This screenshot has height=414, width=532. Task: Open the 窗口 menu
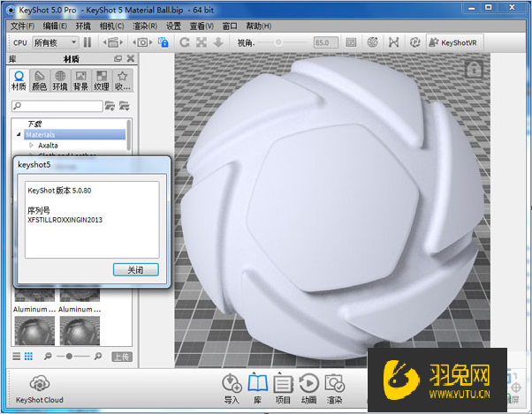point(230,26)
